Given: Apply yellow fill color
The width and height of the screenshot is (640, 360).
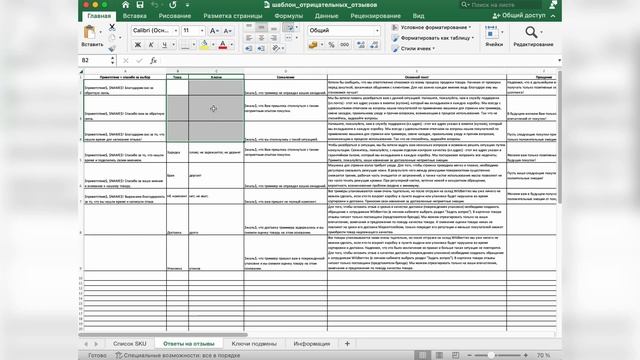Looking at the screenshot, I should 204,44.
